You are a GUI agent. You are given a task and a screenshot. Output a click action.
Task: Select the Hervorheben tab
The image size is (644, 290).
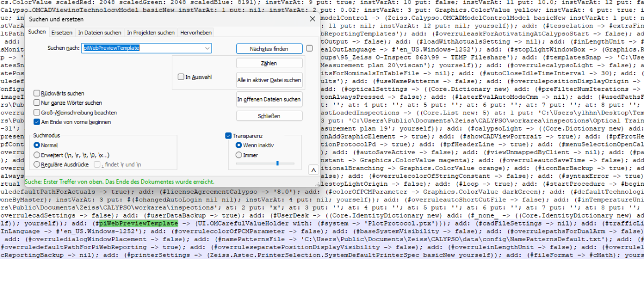pyautogui.click(x=195, y=33)
